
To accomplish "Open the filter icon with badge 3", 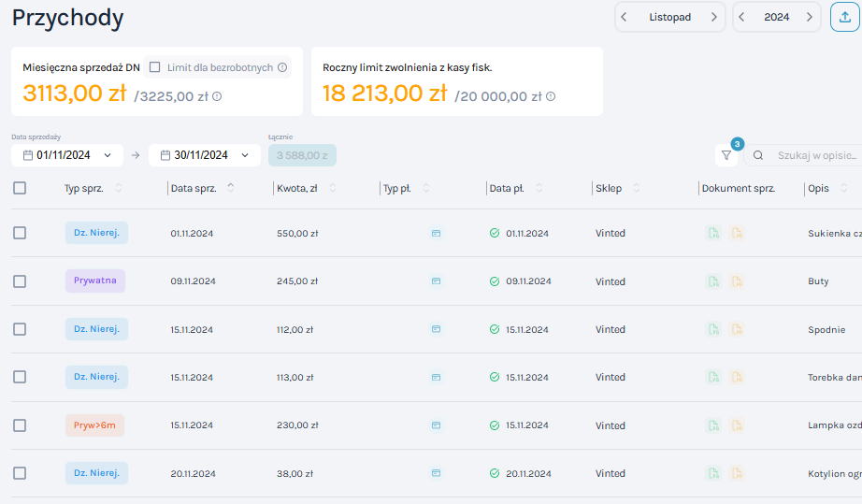I will click(726, 155).
